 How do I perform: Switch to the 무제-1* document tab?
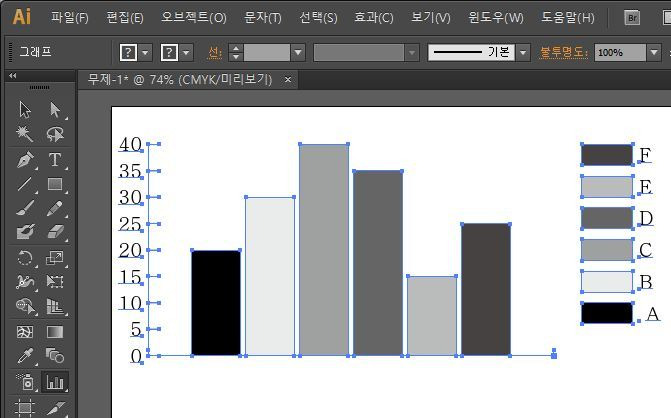pyautogui.click(x=180, y=80)
